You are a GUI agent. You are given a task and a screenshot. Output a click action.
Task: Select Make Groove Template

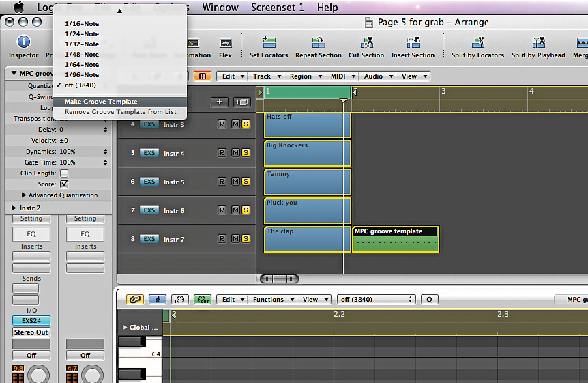(x=120, y=101)
